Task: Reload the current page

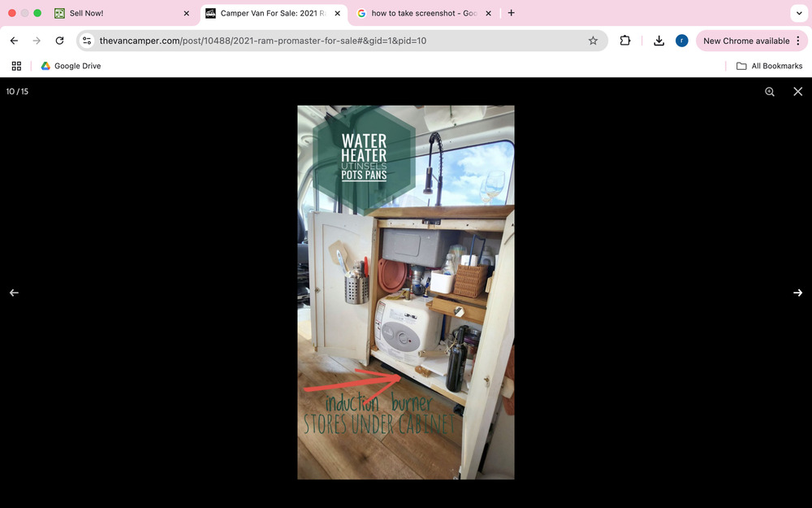Action: (x=59, y=41)
